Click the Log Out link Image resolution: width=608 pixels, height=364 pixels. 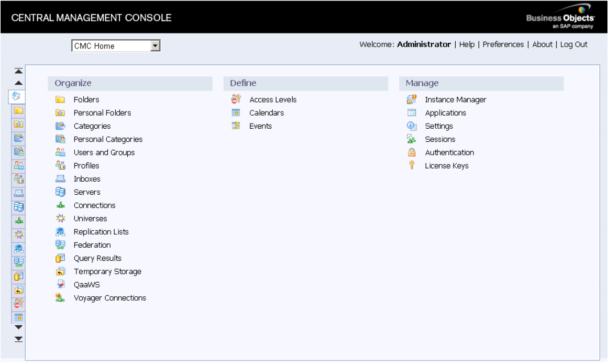coord(574,44)
